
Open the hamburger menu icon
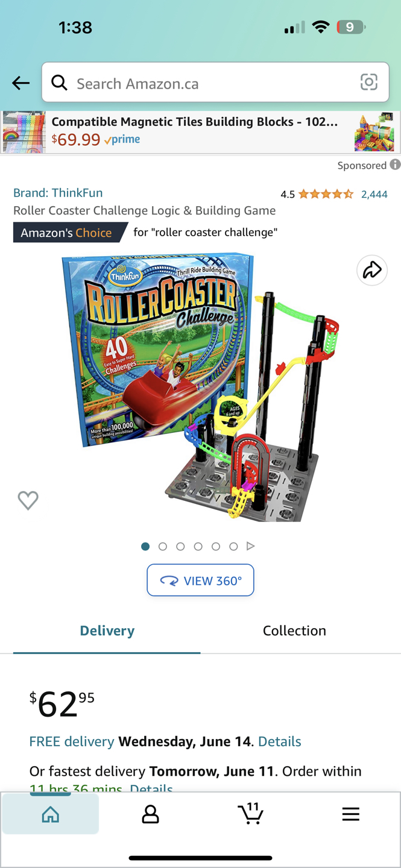point(350,814)
